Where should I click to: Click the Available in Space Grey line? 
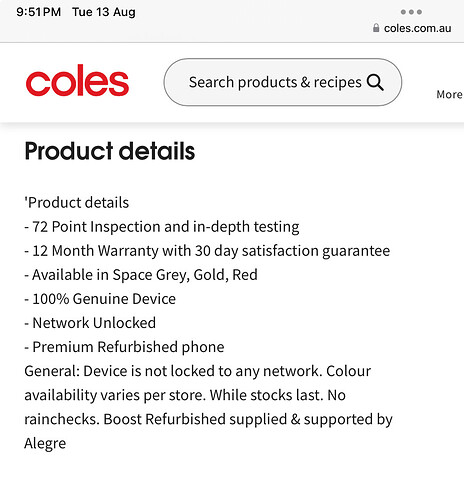[x=141, y=275]
